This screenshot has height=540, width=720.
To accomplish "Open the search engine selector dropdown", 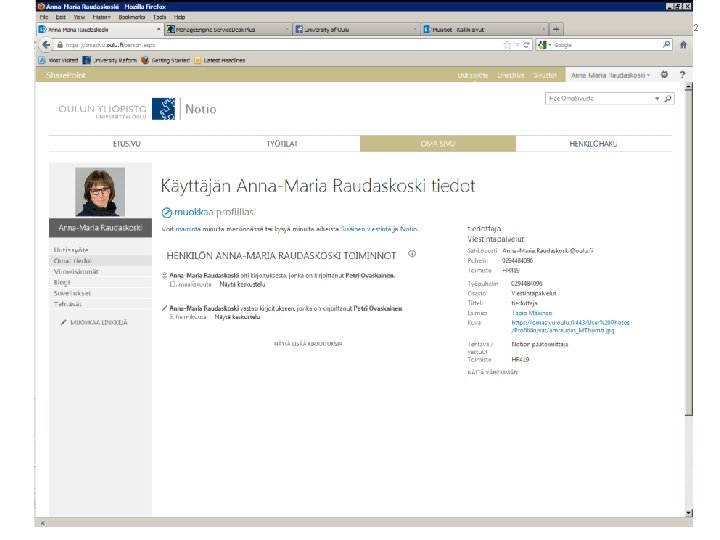I will (x=545, y=45).
